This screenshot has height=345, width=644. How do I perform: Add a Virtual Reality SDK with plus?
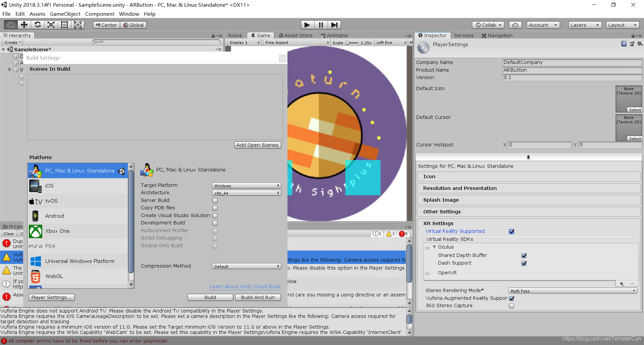622,284
